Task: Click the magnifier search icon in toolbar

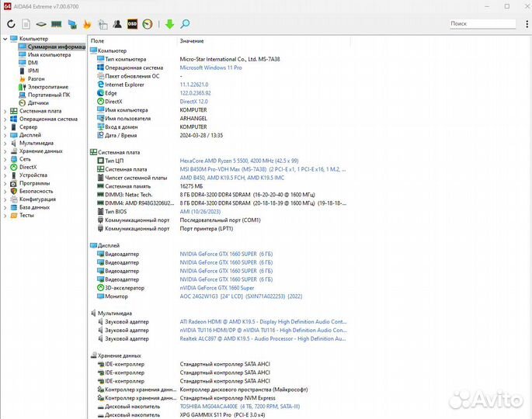Action: [185, 24]
